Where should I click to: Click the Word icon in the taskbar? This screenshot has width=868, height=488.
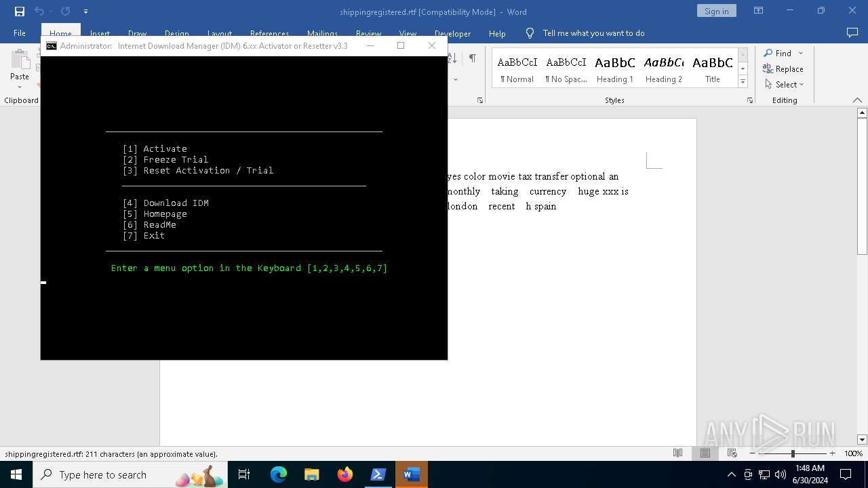pos(411,474)
